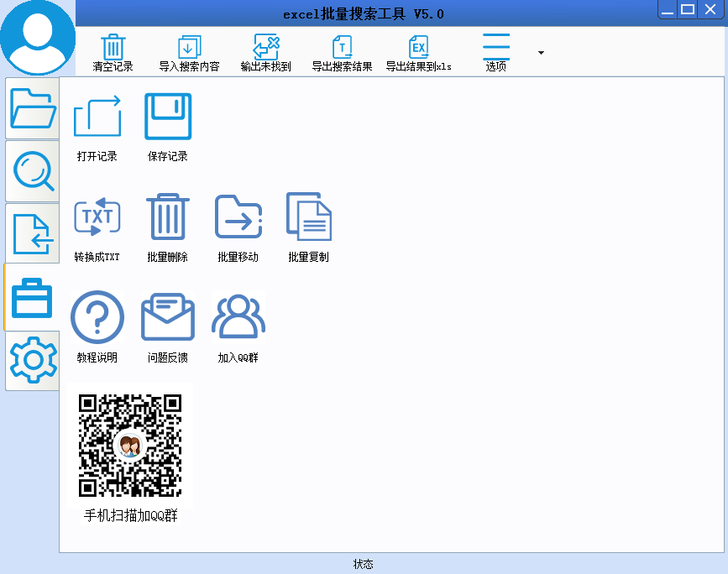
Task: Click the 清空记录 trash toolbar icon
Action: [x=113, y=47]
